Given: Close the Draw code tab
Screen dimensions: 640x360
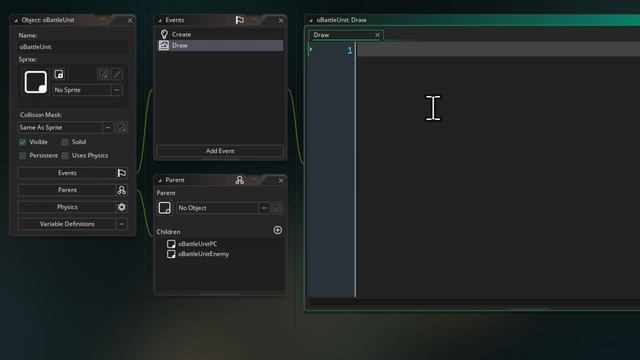Looking at the screenshot, I should 378,35.
